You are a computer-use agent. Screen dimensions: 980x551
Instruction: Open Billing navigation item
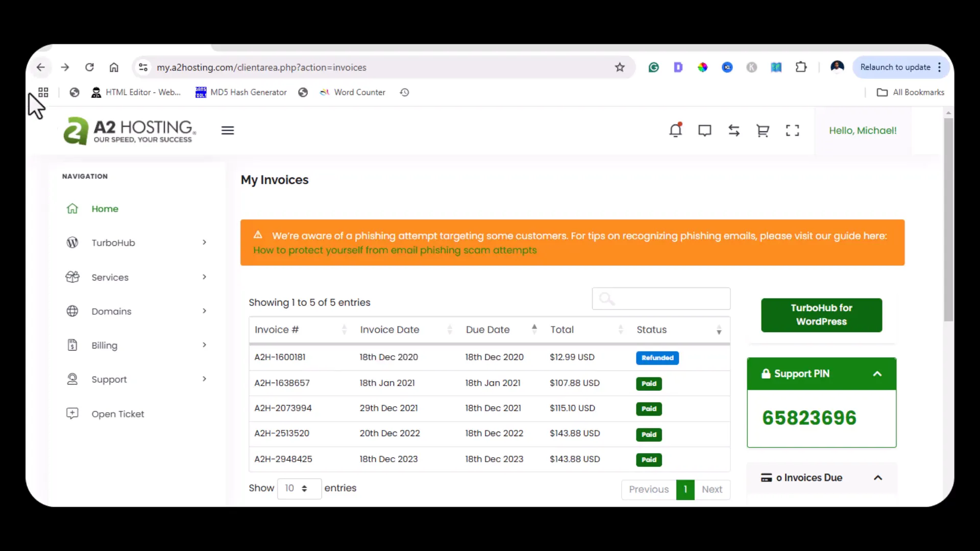click(x=104, y=345)
